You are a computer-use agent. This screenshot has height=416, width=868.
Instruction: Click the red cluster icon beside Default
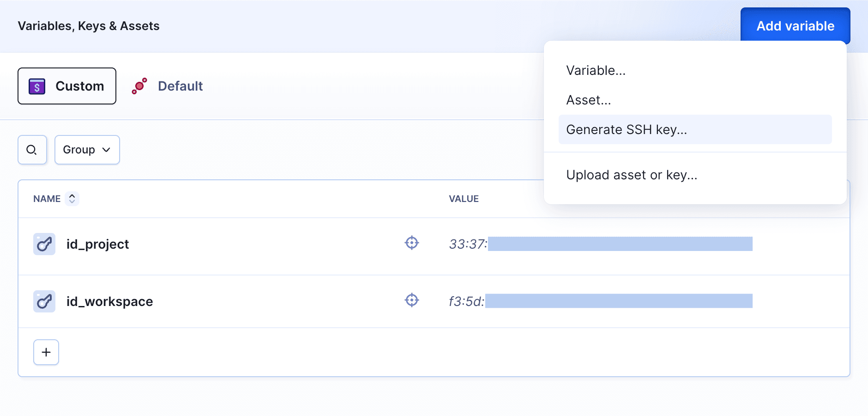click(x=139, y=86)
